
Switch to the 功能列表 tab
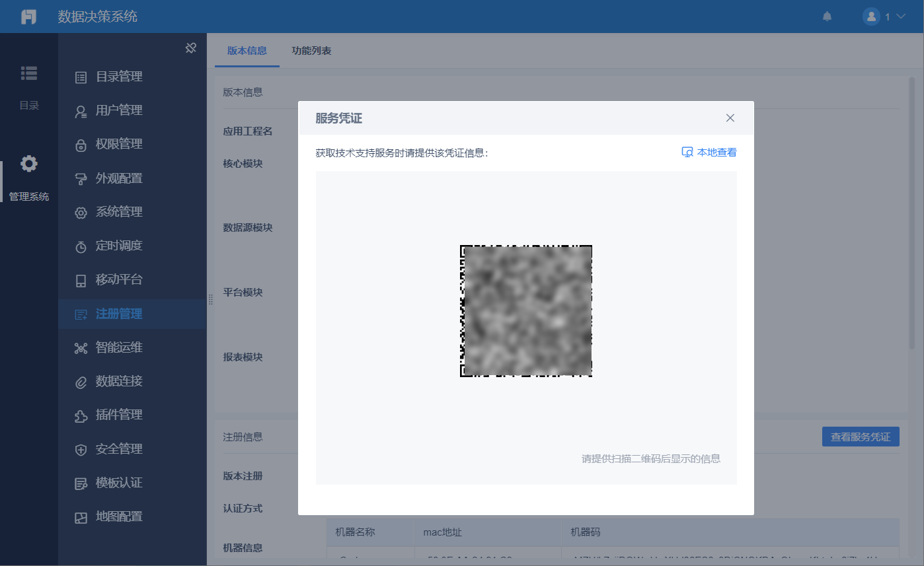click(312, 51)
